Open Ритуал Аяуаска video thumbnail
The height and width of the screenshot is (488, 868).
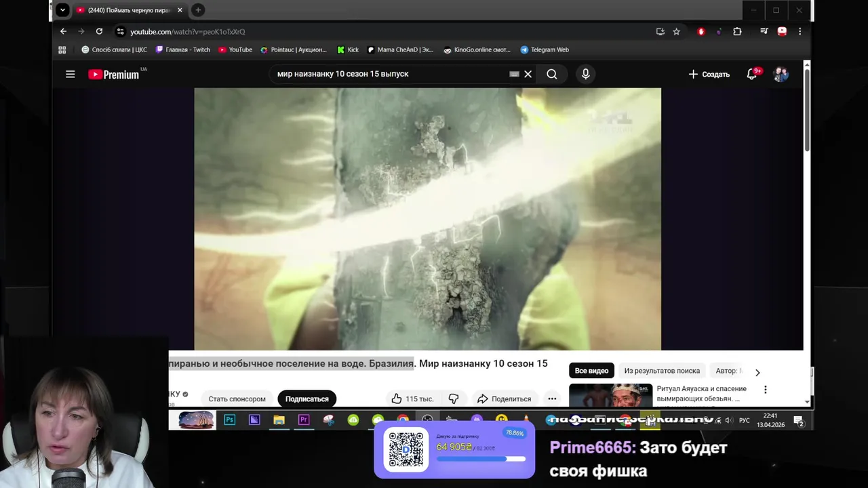tap(610, 395)
